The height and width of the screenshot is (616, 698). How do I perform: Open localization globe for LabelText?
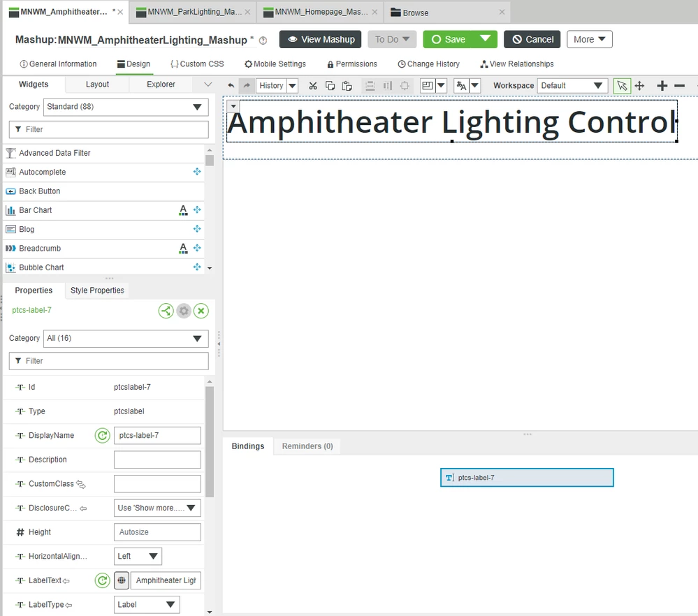tap(122, 580)
